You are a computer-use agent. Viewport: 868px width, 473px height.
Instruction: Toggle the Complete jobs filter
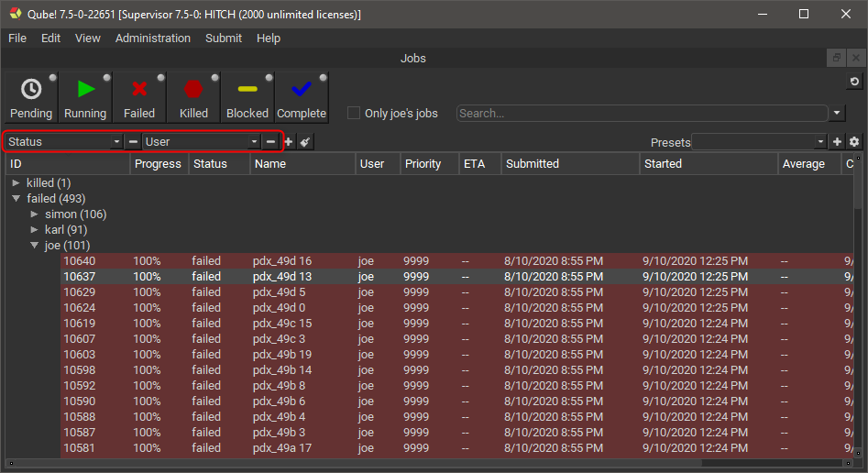(x=302, y=97)
